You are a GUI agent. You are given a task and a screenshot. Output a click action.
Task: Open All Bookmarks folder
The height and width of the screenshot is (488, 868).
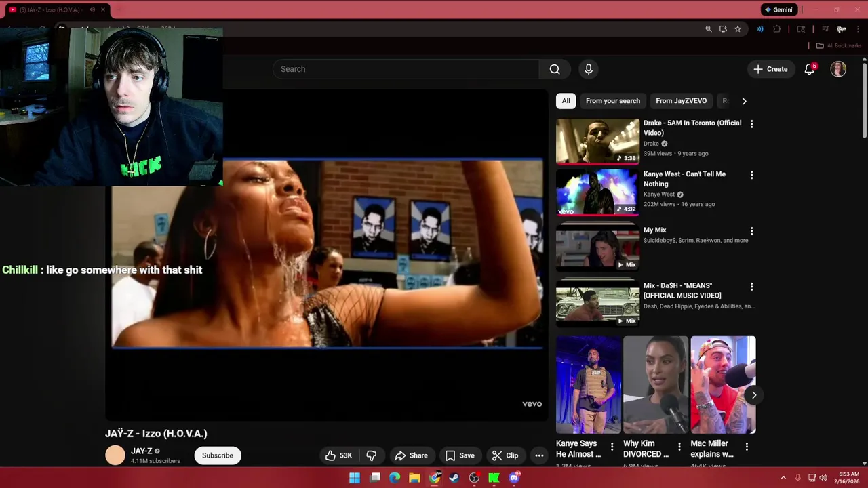point(839,46)
